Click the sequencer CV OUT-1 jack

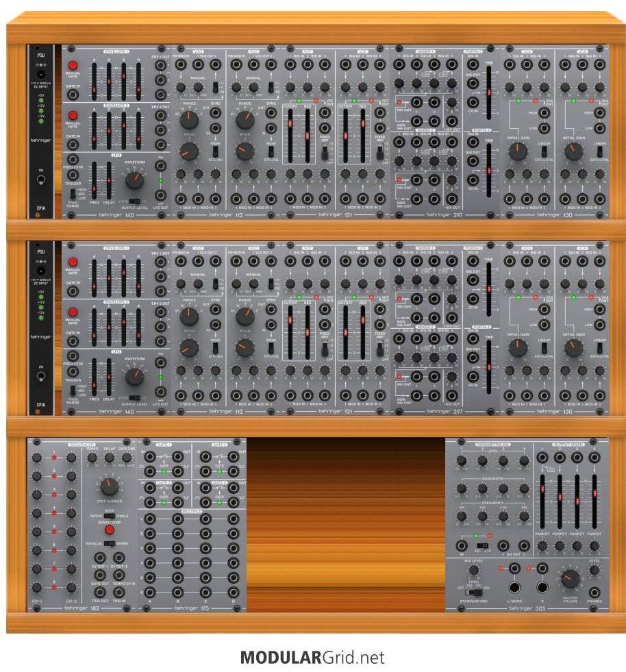[x=100, y=558]
